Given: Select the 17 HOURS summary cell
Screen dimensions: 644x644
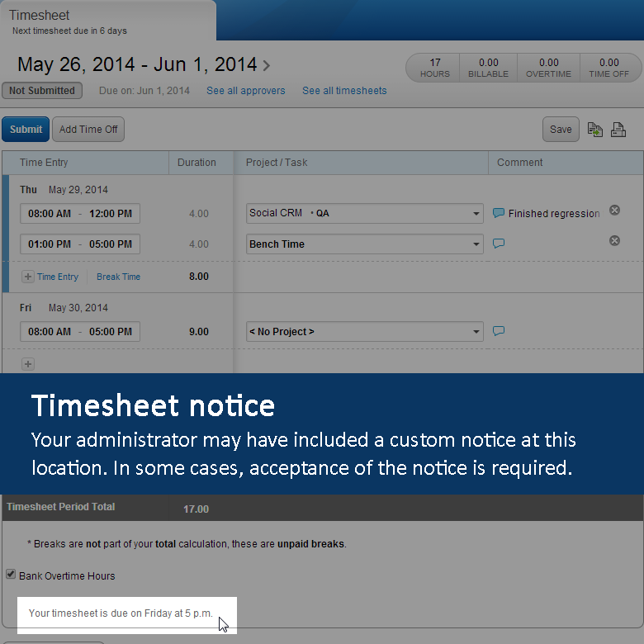Looking at the screenshot, I should [434, 68].
